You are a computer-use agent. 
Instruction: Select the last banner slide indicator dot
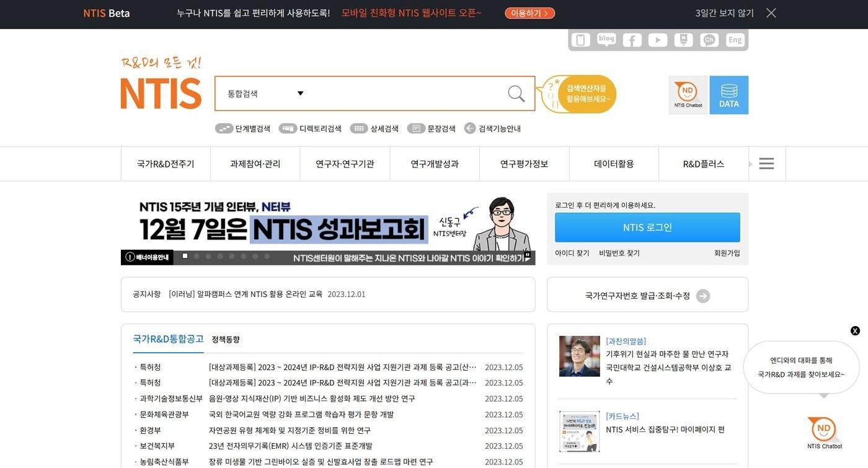[x=267, y=256]
